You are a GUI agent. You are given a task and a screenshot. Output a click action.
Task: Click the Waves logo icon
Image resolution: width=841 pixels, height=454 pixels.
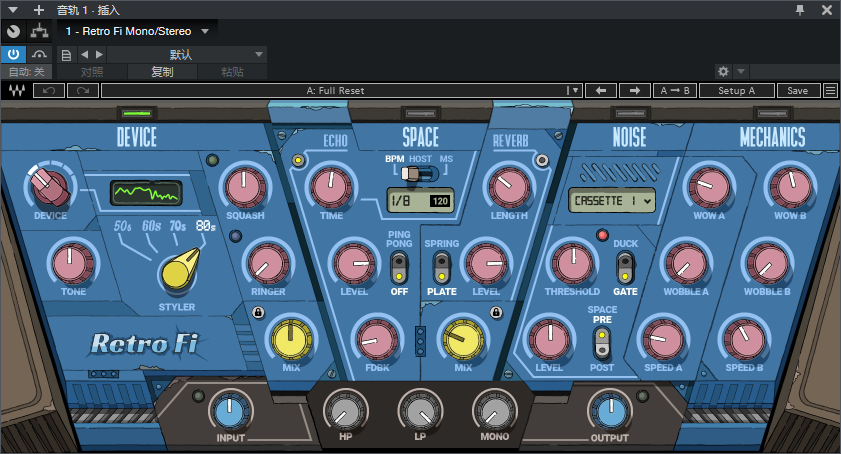pyautogui.click(x=16, y=91)
